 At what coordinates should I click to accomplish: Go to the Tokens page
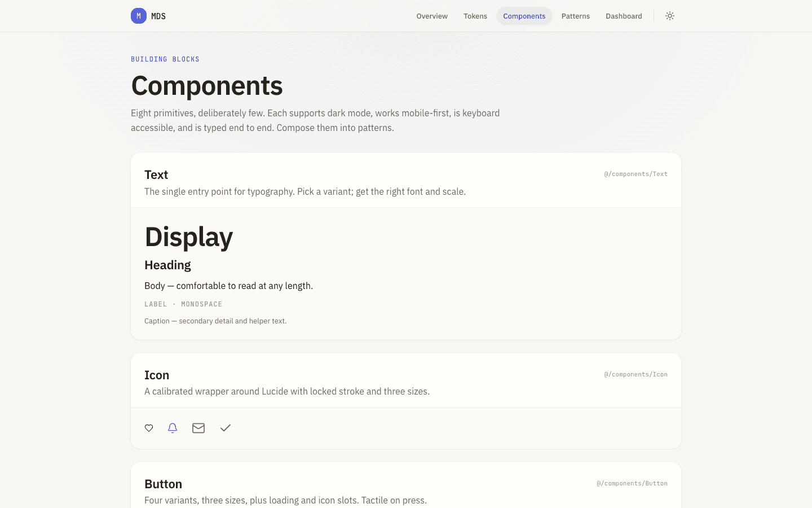475,16
